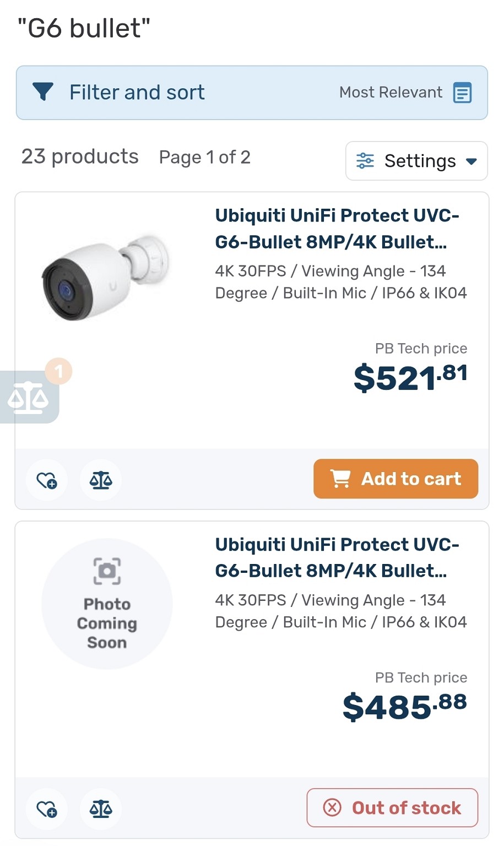Click compare count badge showing 1
The height and width of the screenshot is (846, 504).
[58, 371]
